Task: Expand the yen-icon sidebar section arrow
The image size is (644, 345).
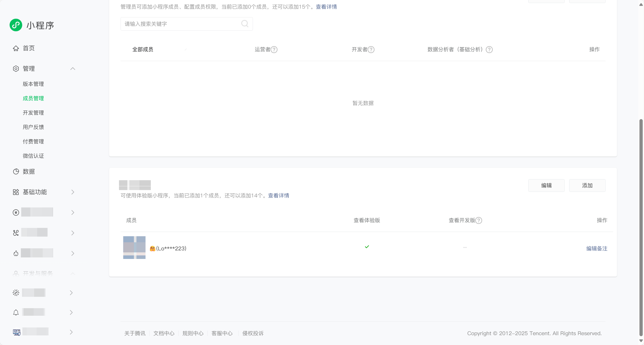Action: [x=73, y=213]
